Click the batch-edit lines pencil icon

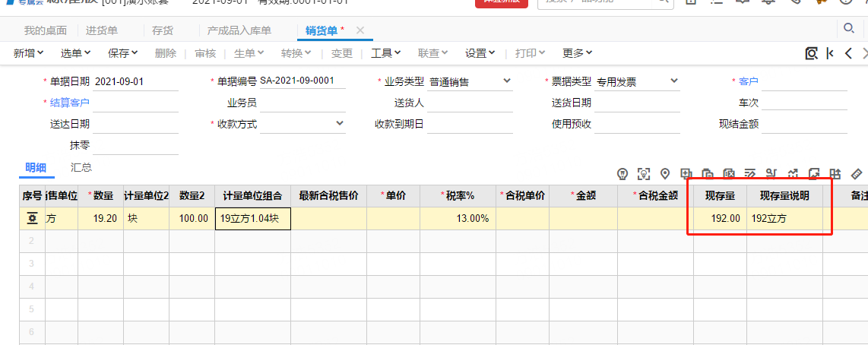pyautogui.click(x=750, y=174)
